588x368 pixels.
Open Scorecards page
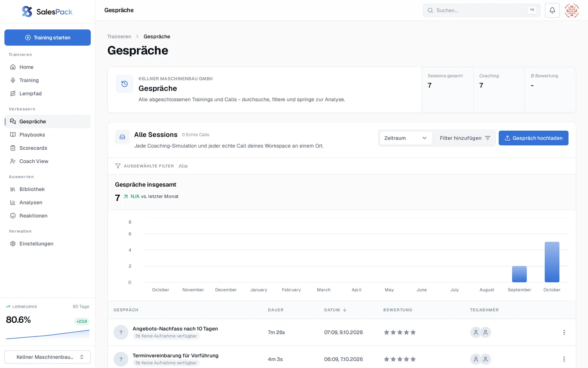pyautogui.click(x=47, y=148)
